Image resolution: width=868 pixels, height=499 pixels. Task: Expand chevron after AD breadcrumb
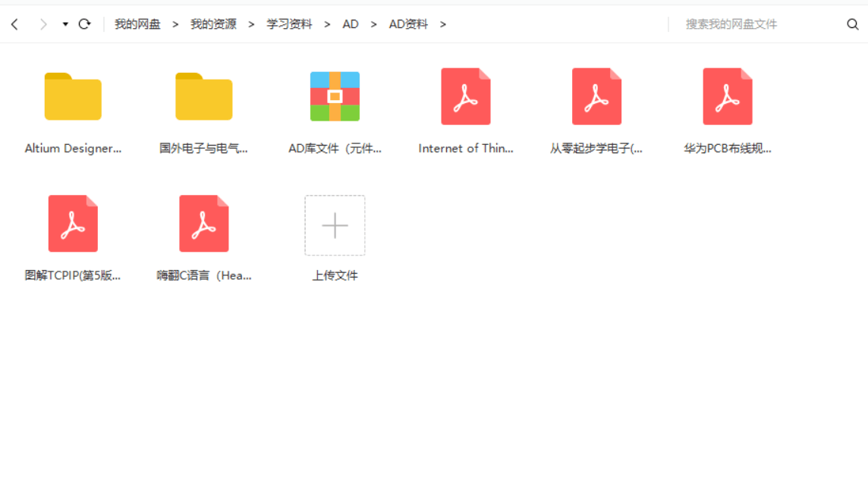pyautogui.click(x=374, y=24)
